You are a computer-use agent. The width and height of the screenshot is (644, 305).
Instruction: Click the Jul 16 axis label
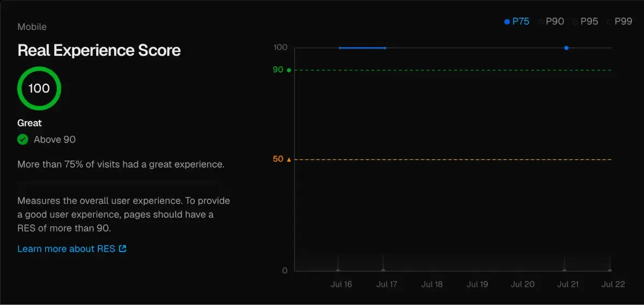(x=341, y=284)
